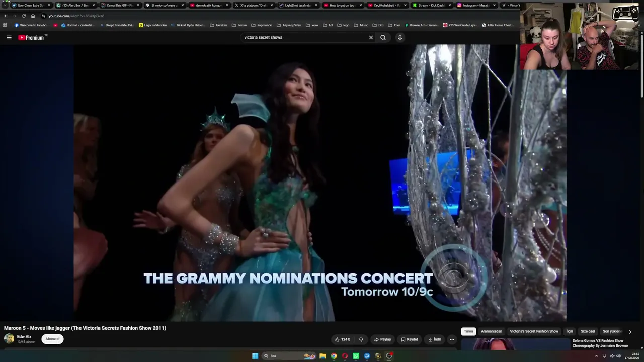Save the video using Kaydet
644x362 pixels.
[410, 339]
